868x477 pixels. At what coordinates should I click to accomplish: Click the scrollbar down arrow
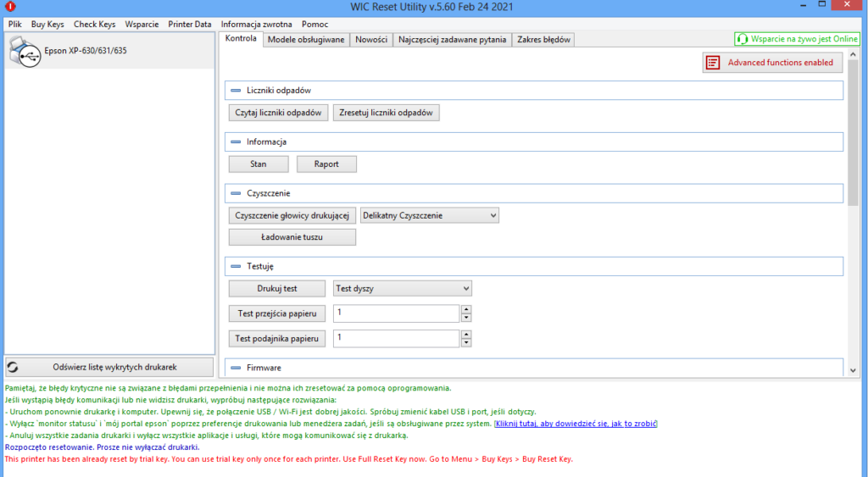coord(853,370)
